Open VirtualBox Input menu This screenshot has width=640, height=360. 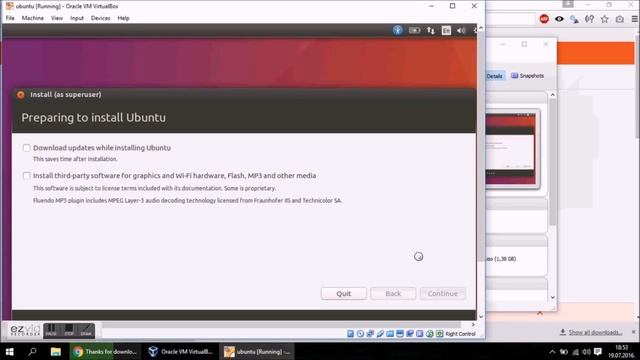click(x=77, y=18)
